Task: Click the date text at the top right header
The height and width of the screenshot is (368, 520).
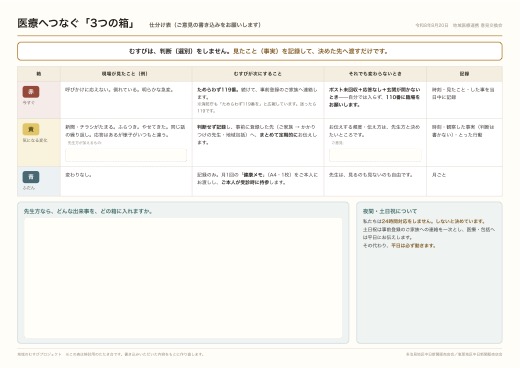Action: tap(432, 25)
